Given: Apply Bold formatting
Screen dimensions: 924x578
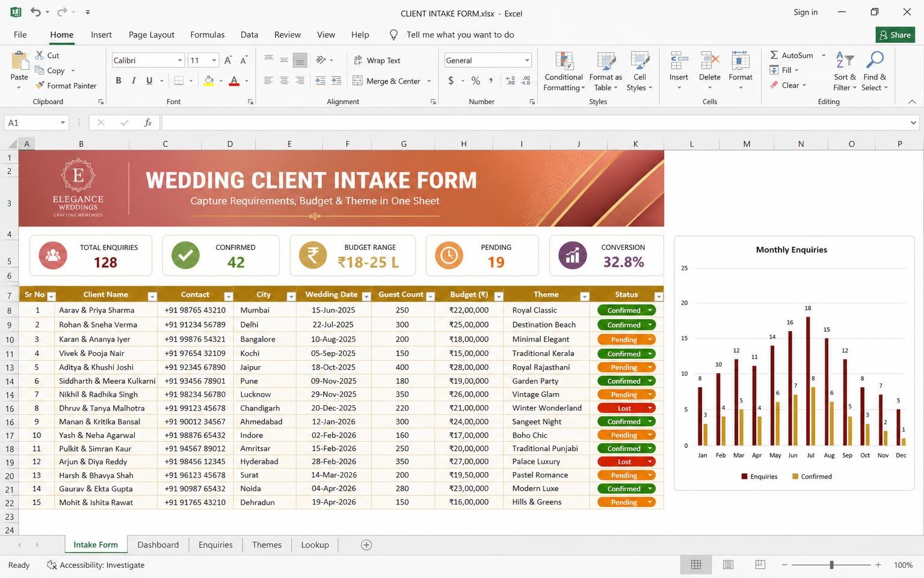Looking at the screenshot, I should tap(119, 81).
